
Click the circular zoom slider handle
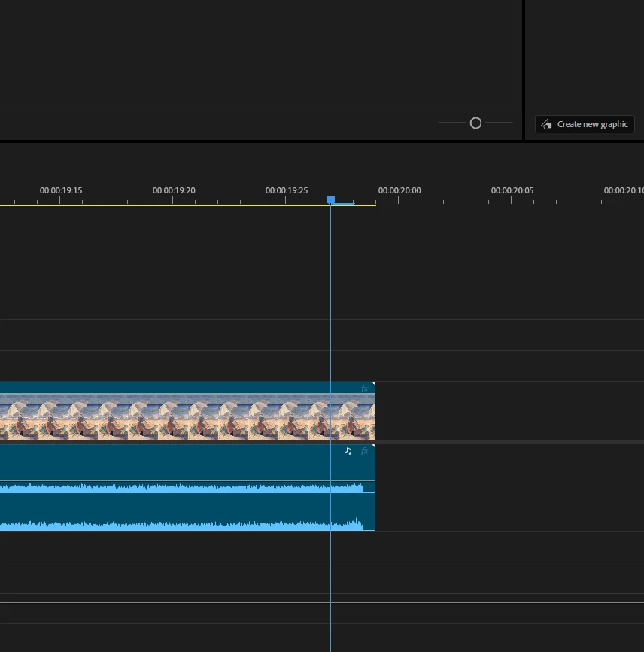click(475, 123)
